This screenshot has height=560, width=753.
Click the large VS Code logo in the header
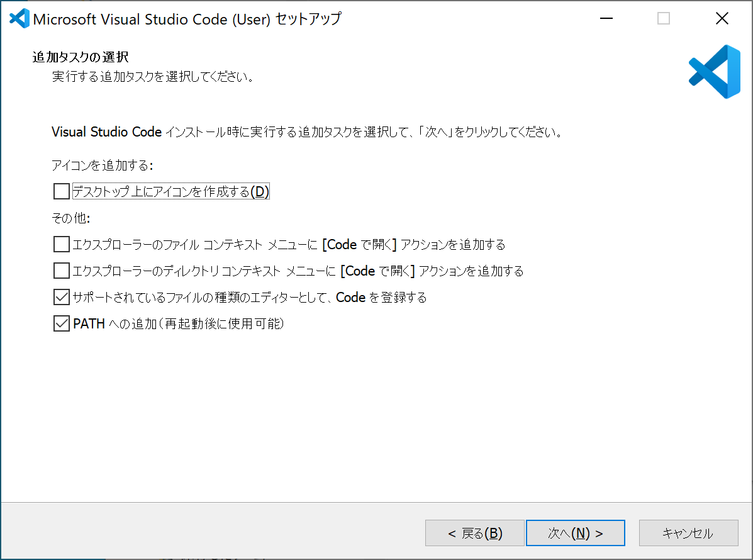coord(715,72)
